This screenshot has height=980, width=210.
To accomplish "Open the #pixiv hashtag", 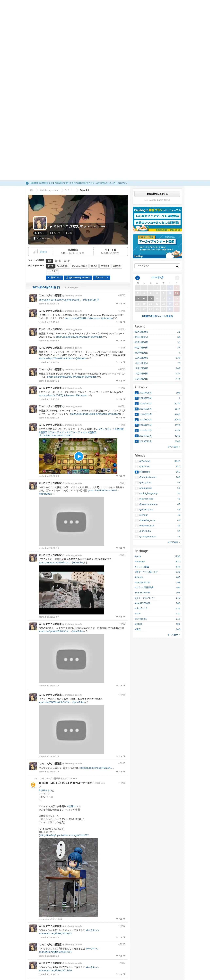I will 138,556.
